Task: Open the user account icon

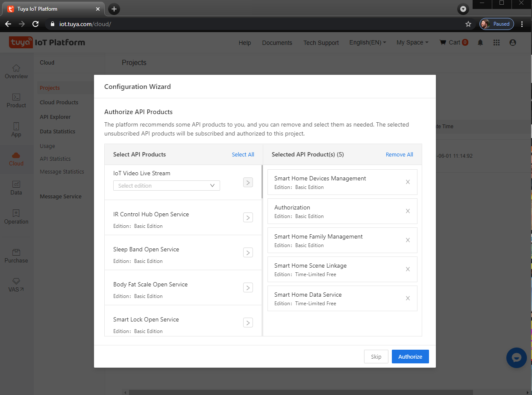Action: [x=513, y=42]
